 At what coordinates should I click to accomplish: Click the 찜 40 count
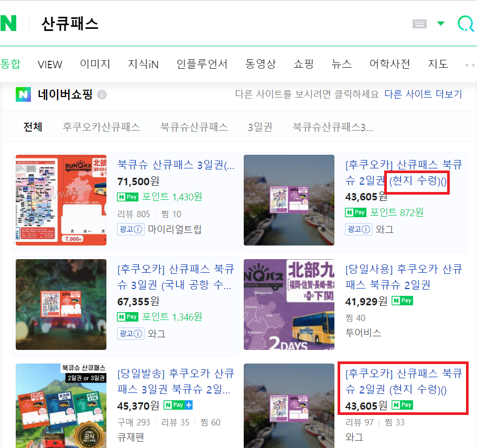click(x=355, y=318)
